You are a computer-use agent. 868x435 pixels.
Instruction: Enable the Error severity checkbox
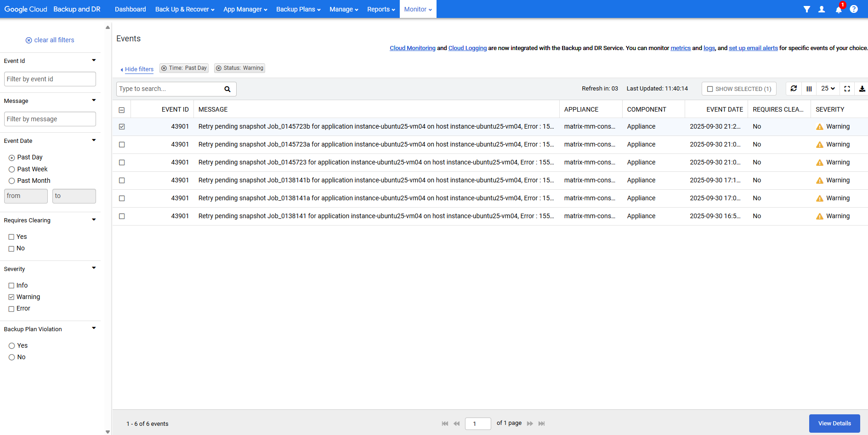point(11,309)
